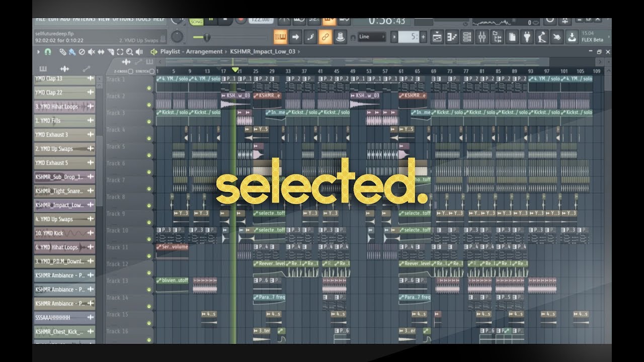Image resolution: width=644 pixels, height=362 pixels.
Task: Select the dashed-square Select tool
Action: [x=120, y=51]
